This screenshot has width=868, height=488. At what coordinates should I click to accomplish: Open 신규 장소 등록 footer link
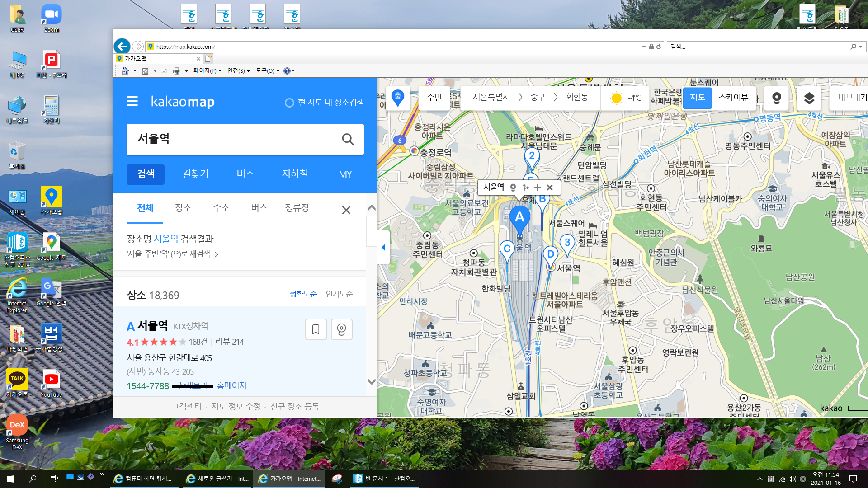tap(295, 407)
